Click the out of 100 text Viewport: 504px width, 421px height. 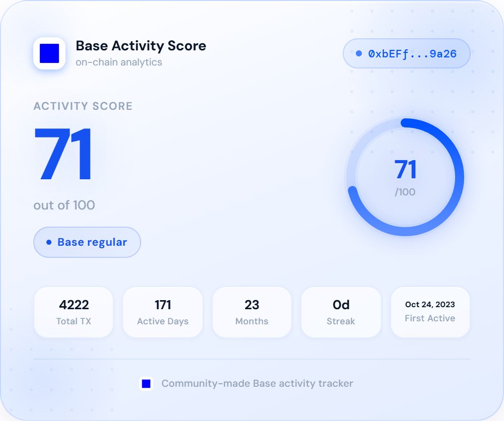(65, 205)
